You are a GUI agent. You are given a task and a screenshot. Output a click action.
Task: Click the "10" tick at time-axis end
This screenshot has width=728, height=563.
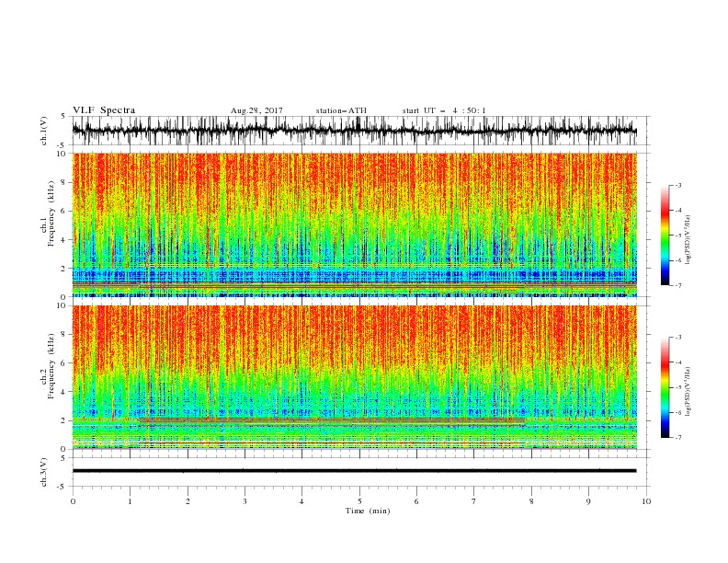point(646,501)
